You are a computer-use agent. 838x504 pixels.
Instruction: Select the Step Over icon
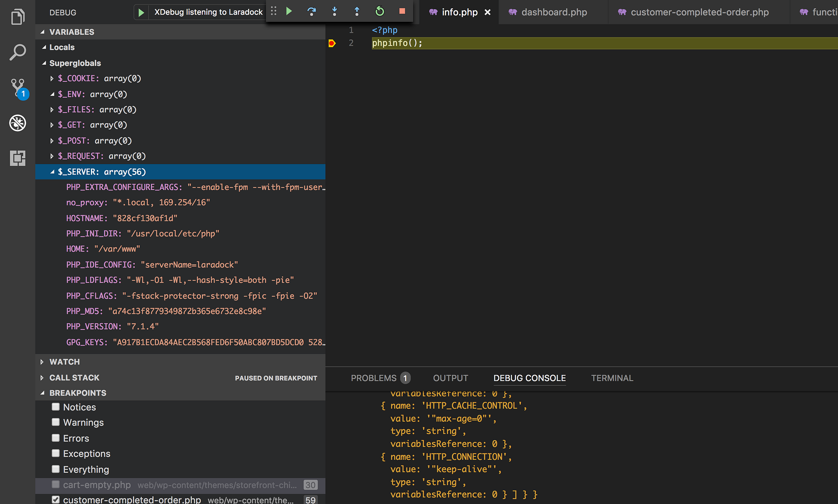click(312, 12)
